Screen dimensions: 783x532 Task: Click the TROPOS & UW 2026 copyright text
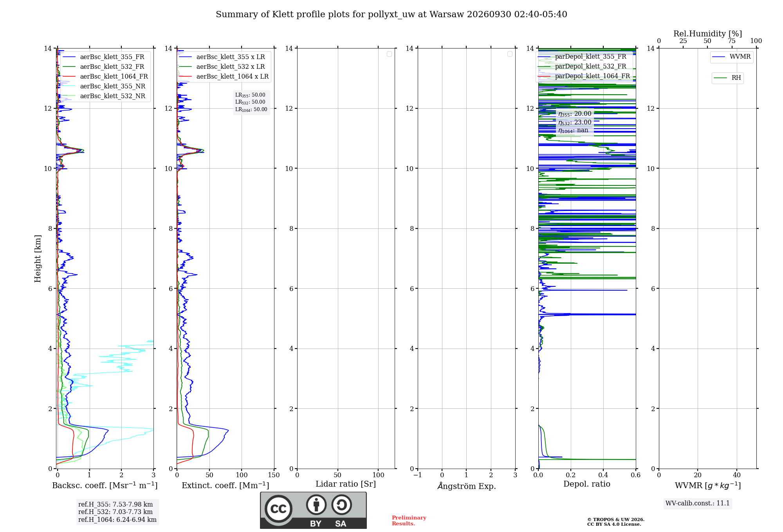coord(616,519)
